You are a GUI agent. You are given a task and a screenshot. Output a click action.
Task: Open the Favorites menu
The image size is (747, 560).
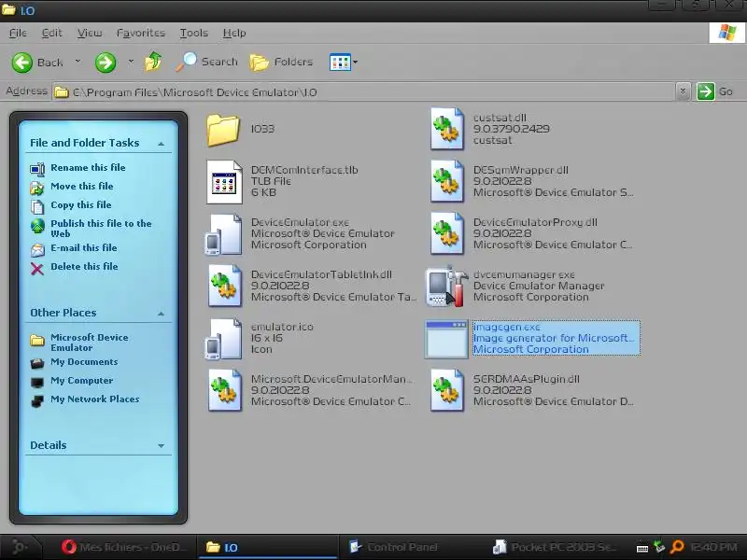(x=141, y=33)
